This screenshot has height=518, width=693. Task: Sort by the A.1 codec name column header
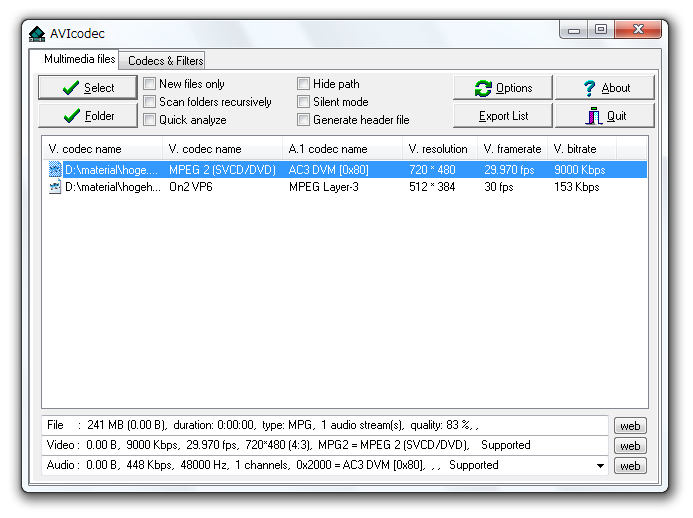click(x=343, y=149)
